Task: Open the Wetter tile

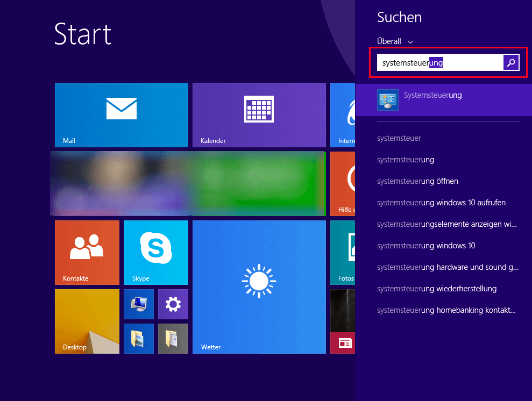Action: (259, 287)
